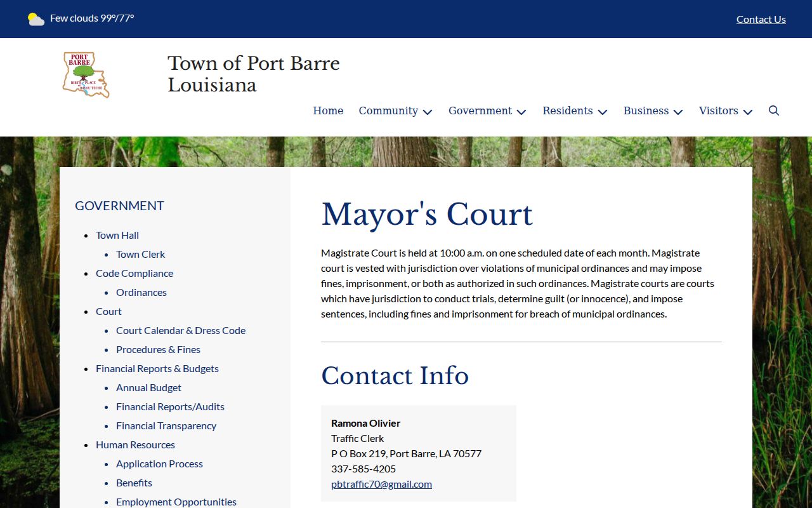Open Procedures & Fines link
The image size is (812, 508).
(158, 349)
